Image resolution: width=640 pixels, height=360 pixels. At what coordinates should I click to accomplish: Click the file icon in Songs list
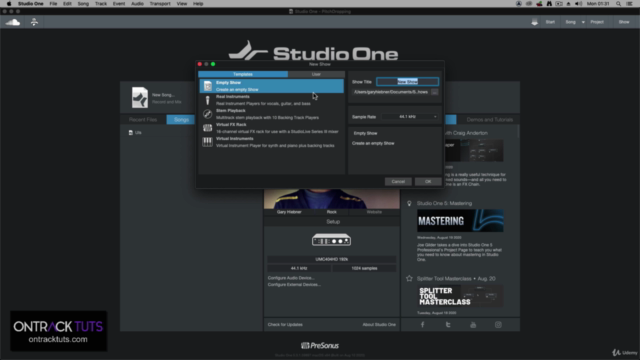[131, 133]
